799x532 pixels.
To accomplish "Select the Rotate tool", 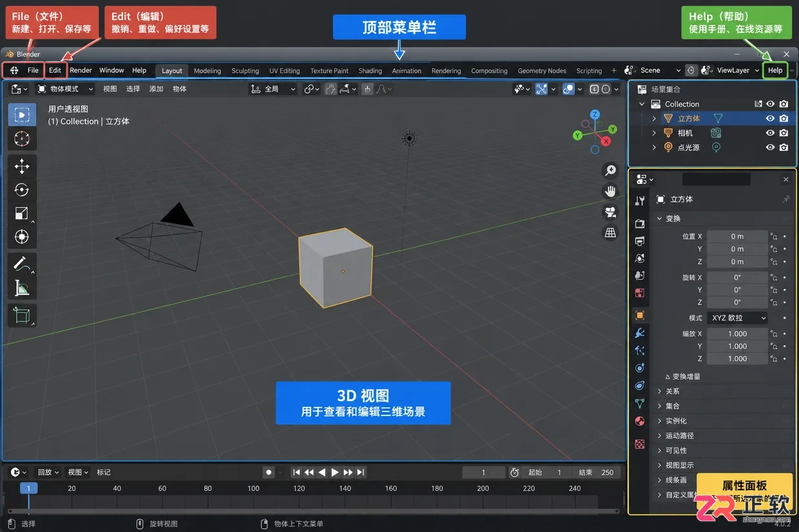I will click(x=22, y=190).
